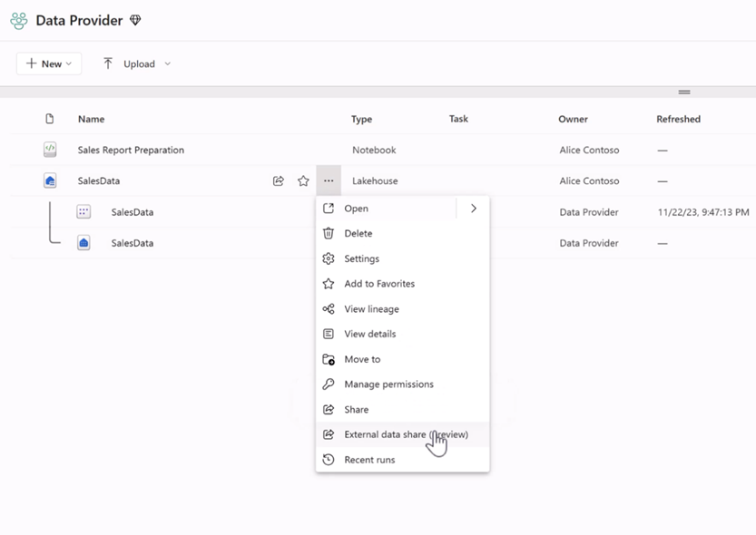The image size is (756, 535).
Task: Click the file type column header icon
Action: pos(49,119)
